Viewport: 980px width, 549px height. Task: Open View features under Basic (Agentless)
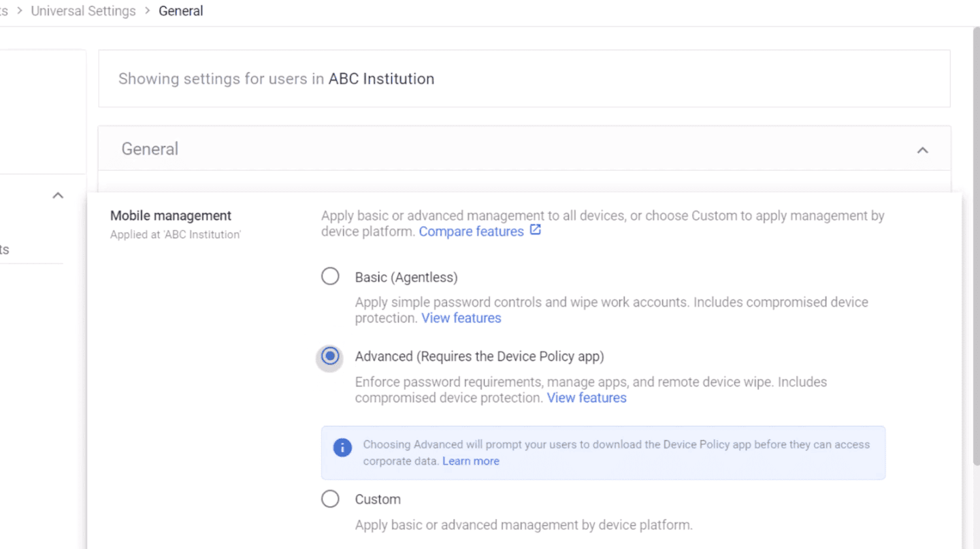[x=461, y=318]
